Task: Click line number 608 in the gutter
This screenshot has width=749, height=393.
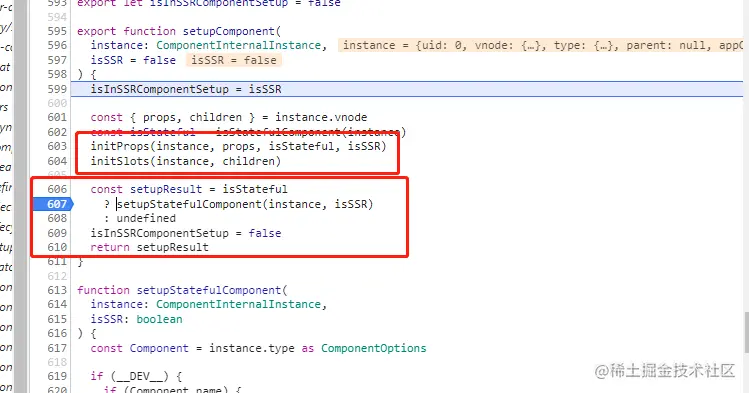Action: pyautogui.click(x=57, y=218)
